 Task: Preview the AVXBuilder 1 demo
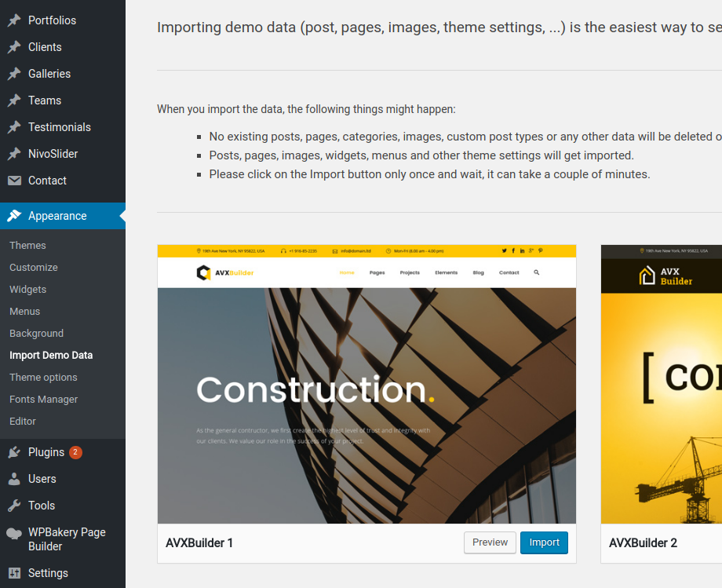click(490, 542)
